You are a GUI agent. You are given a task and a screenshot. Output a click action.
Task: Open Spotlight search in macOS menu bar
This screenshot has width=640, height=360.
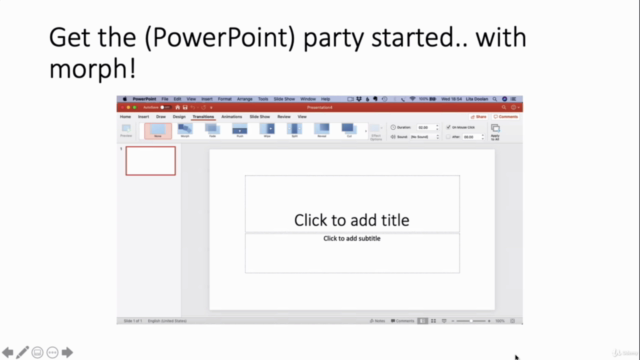pos(495,99)
